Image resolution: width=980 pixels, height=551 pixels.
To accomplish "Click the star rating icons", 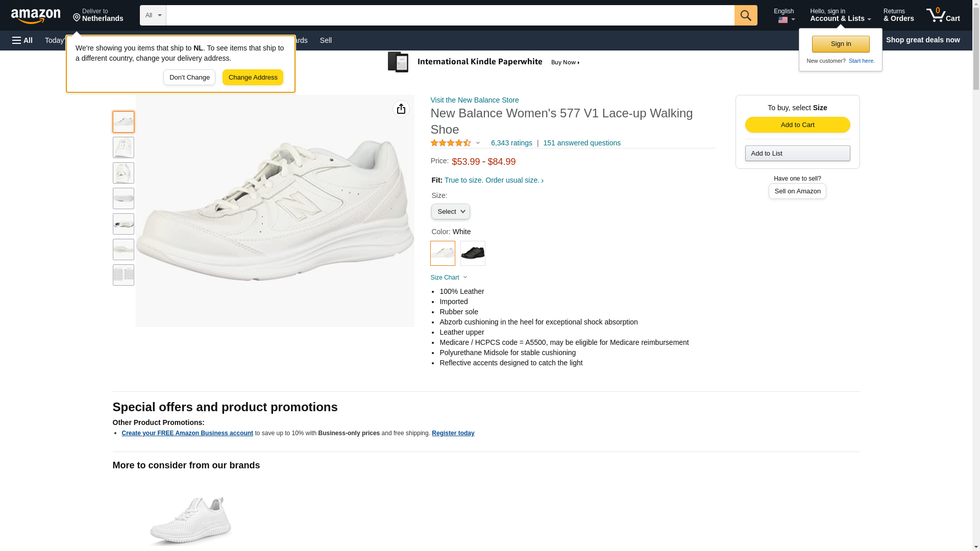I will coord(451,143).
